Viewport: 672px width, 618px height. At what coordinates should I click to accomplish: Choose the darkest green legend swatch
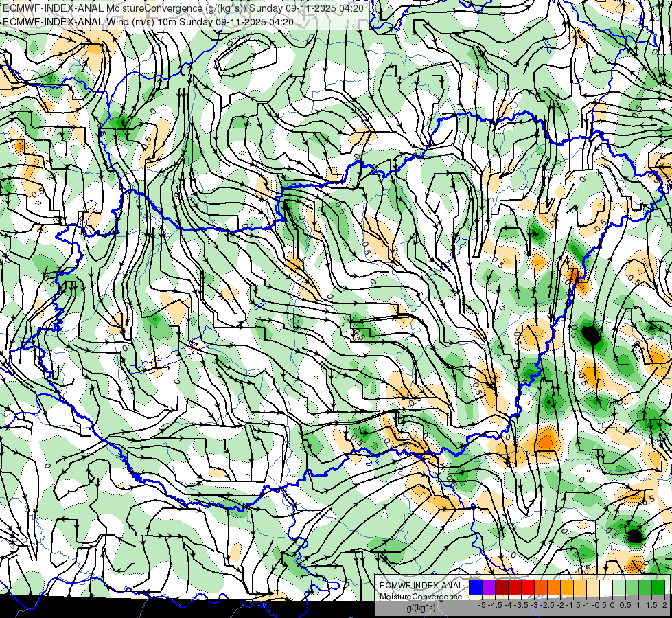[658, 587]
